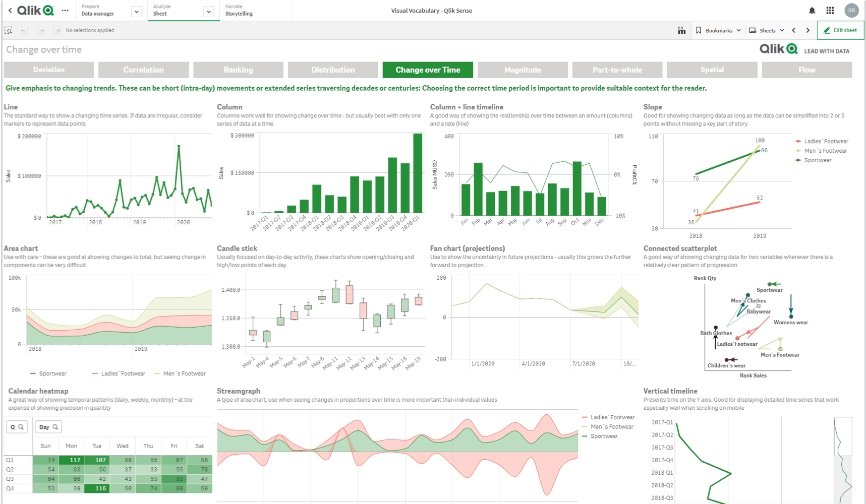Switch to the Flow tab

(x=807, y=70)
